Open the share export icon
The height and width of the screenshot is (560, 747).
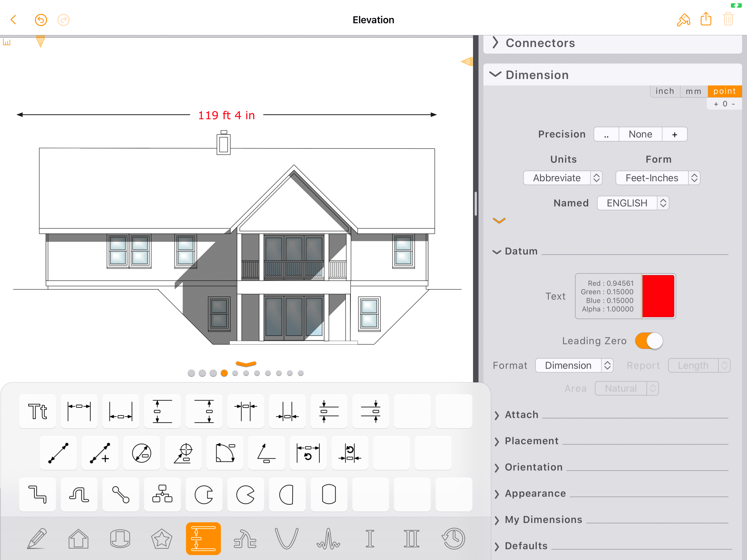705,19
